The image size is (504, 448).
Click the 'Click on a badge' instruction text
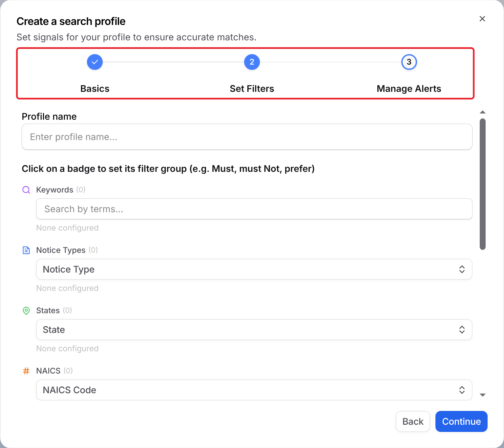(168, 169)
